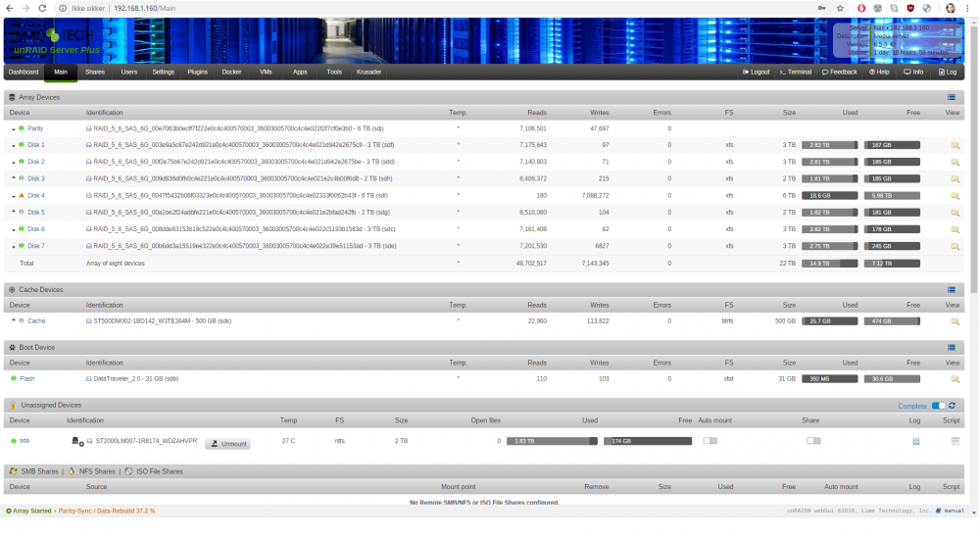This screenshot has height=536, width=980.
Task: Expand the Disk 6 row arrow
Action: [x=13, y=230]
